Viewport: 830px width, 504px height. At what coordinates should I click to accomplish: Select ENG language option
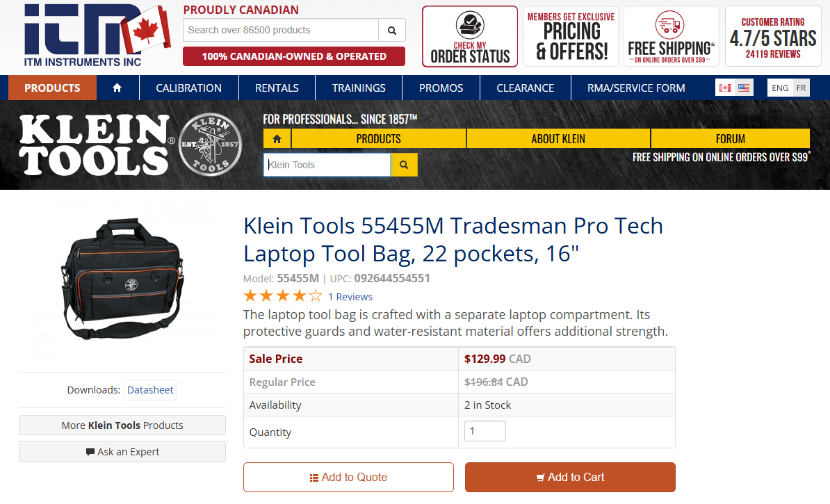[x=779, y=88]
